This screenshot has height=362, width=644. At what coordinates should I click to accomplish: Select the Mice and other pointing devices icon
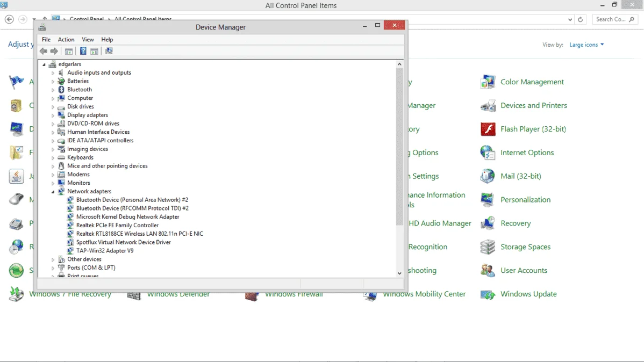pyautogui.click(x=61, y=166)
